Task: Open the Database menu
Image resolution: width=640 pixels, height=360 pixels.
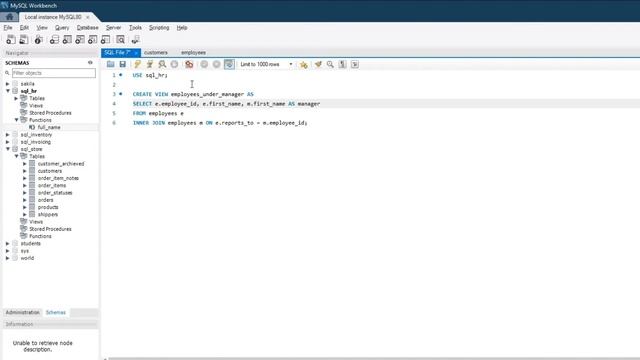Action: [x=87, y=28]
